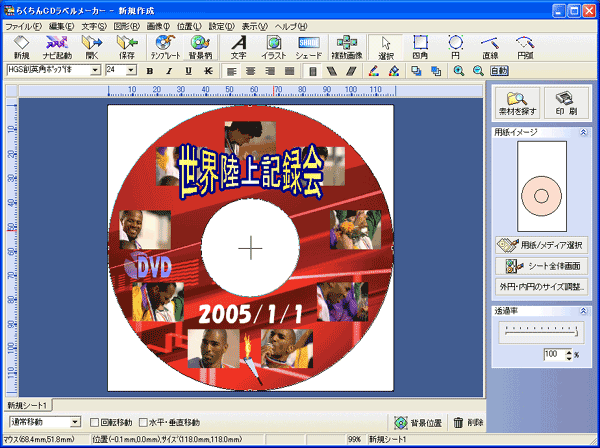Click the 背景位置 button
This screenshot has width=600, height=448.
(418, 422)
